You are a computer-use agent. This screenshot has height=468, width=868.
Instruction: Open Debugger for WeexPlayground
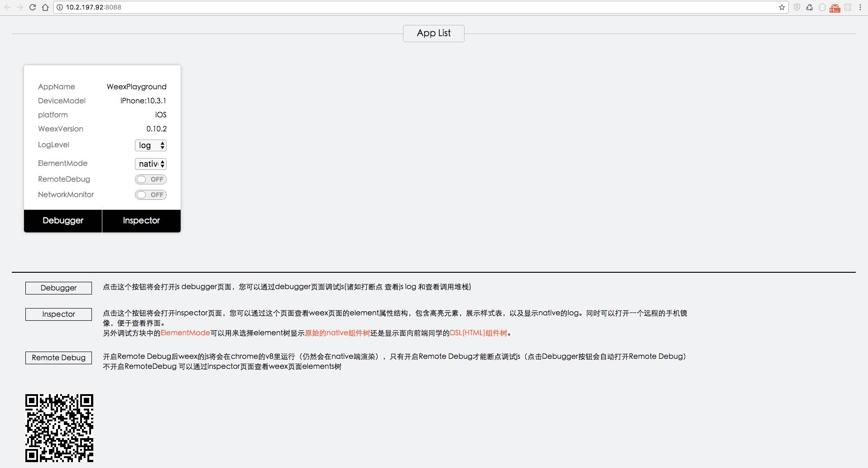click(63, 221)
